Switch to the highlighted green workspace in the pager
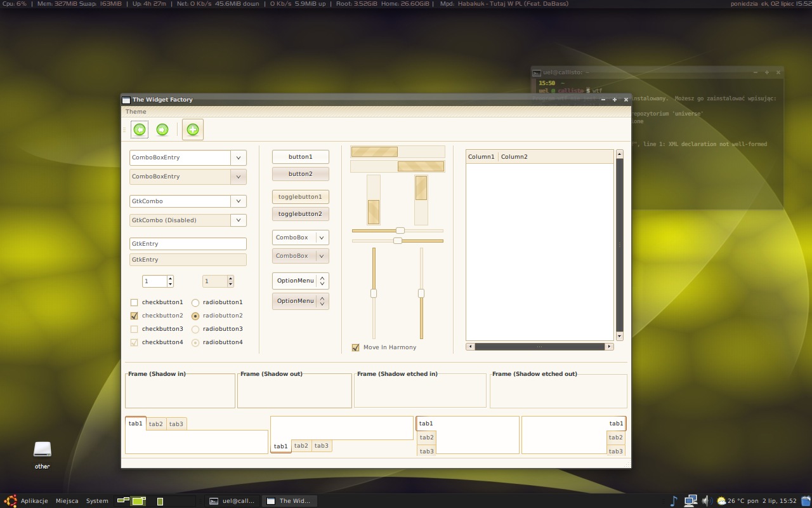 139,501
